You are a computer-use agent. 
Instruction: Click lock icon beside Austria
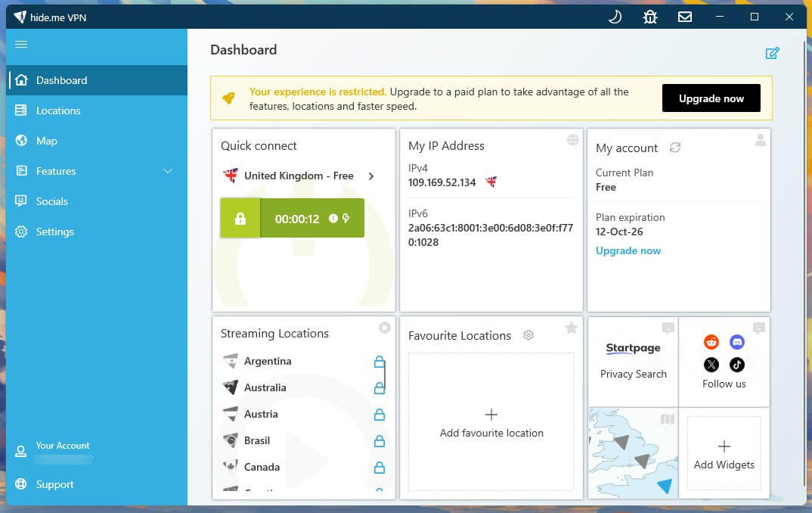click(379, 414)
